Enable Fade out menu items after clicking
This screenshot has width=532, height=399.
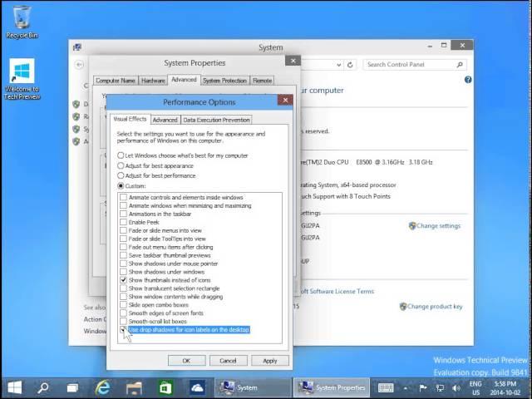pyautogui.click(x=124, y=247)
